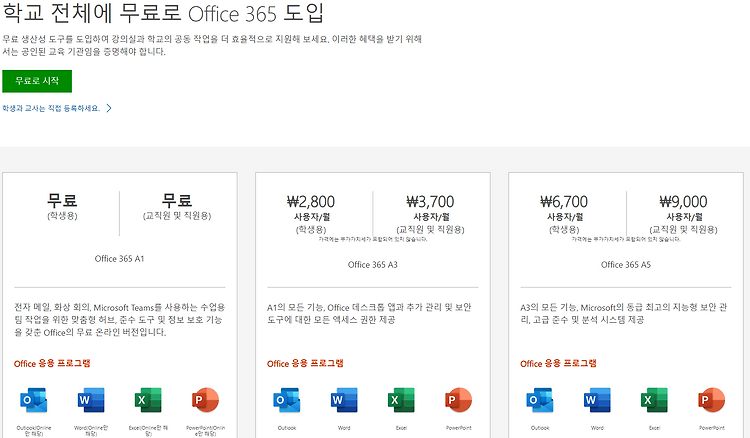Open the 학생과 교사는 직접 등록하세요 link
The width and height of the screenshot is (750, 438).
tap(51, 109)
